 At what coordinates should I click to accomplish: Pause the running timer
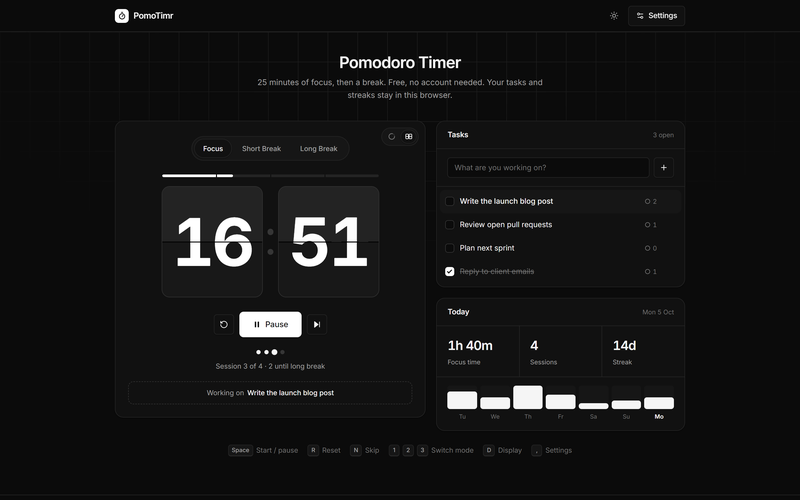[270, 324]
